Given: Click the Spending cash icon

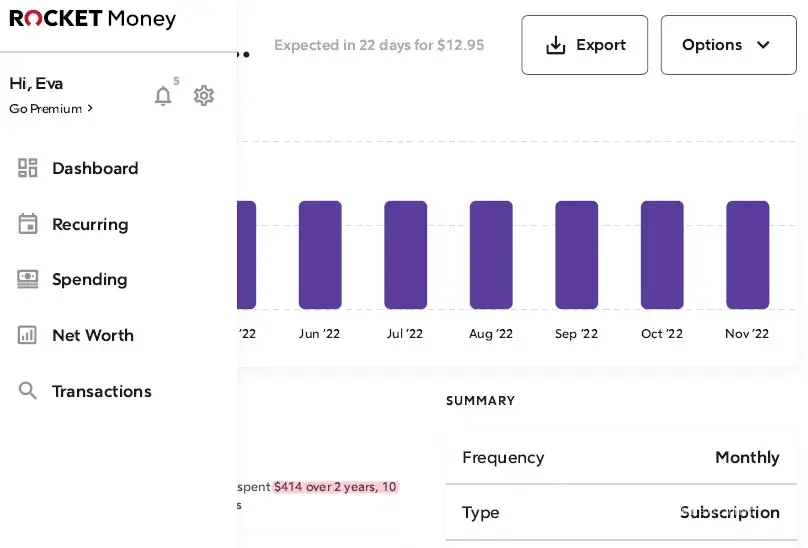Looking at the screenshot, I should tap(28, 279).
